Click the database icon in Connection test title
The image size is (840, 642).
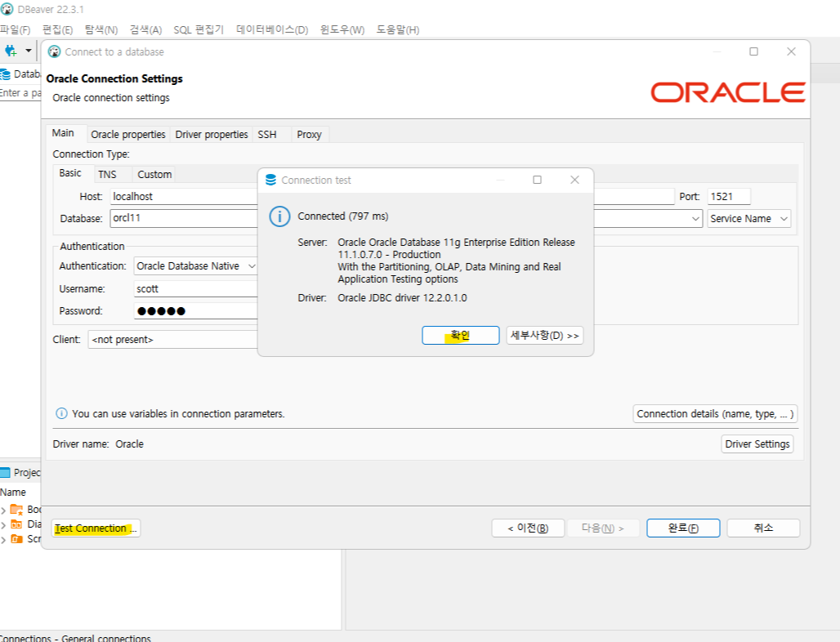[271, 180]
